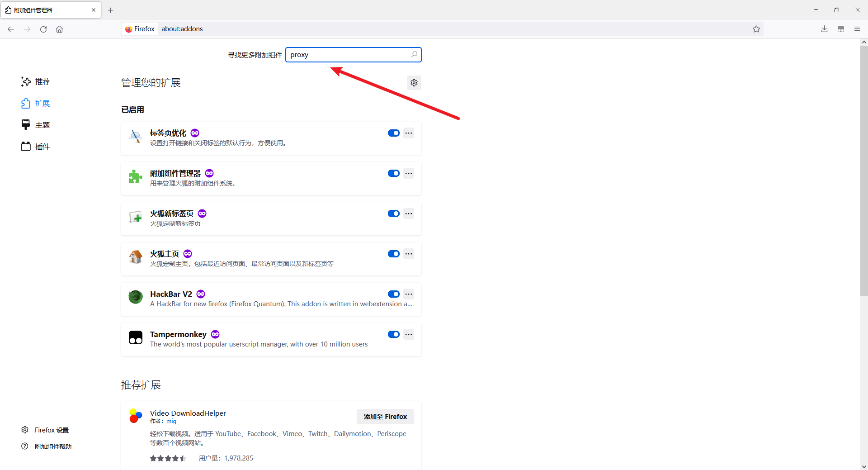Open the Tampermonkey extension details

(x=271, y=339)
